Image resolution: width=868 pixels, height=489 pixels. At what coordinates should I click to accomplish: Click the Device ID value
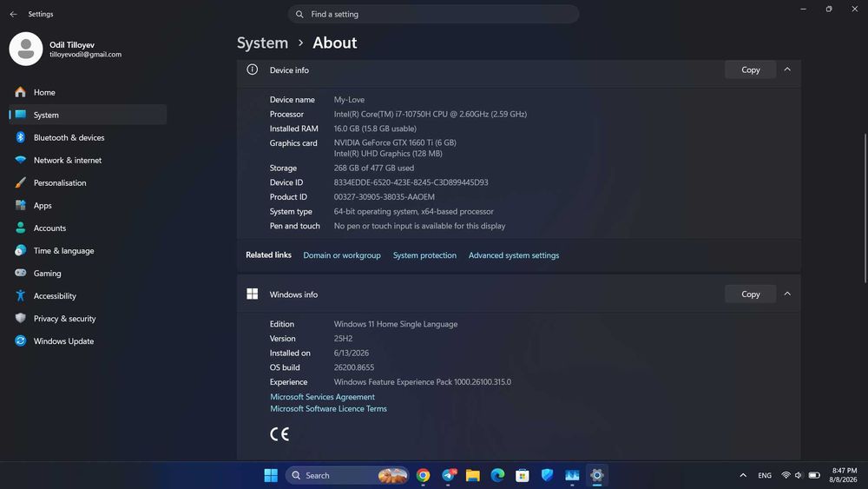(x=411, y=182)
